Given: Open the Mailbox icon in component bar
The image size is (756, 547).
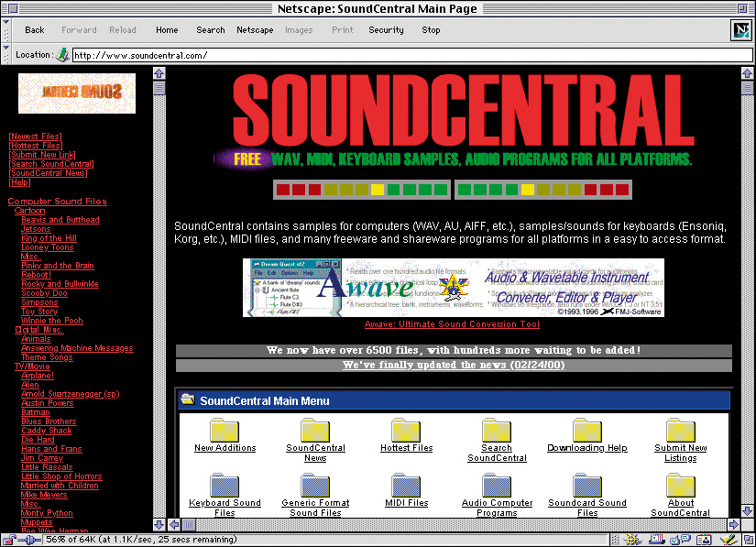Looking at the screenshot, I should click(x=656, y=540).
